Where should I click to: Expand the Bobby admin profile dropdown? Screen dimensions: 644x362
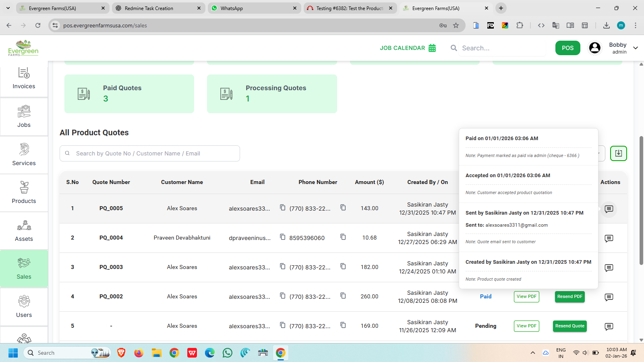click(x=635, y=48)
